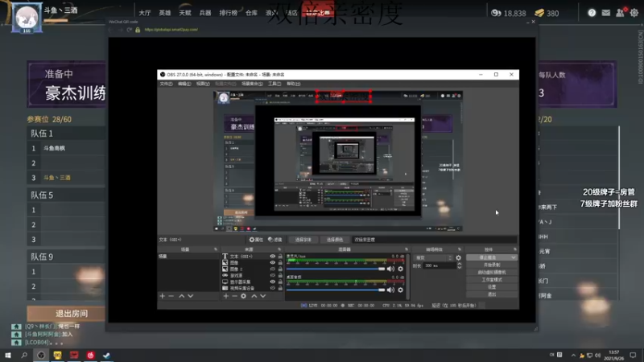Open the 场景集合 menu in OBS
The image size is (644, 362).
[252, 84]
